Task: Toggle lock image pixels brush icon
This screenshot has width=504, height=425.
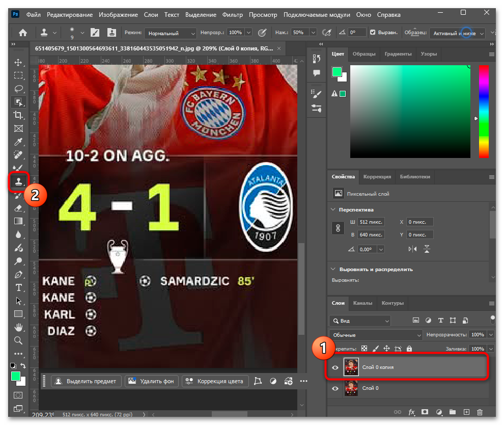Action: coord(375,349)
